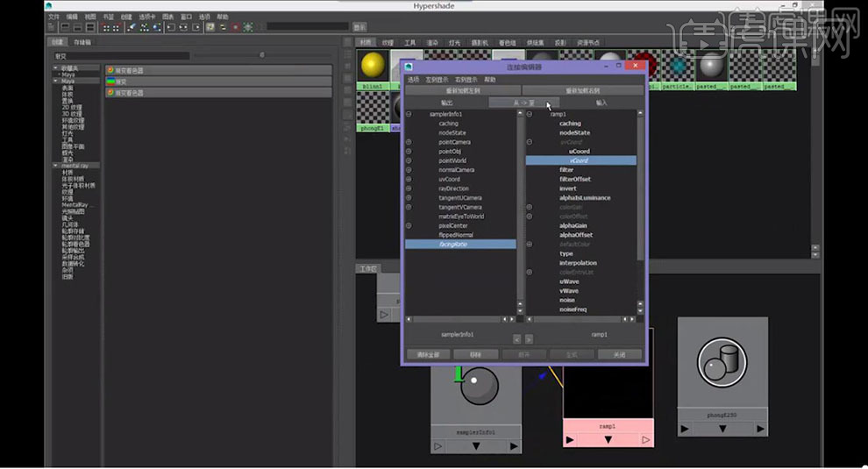Screen dimensions: 868x469
Task: Select the facingRatio output attribute
Action: [x=460, y=245]
